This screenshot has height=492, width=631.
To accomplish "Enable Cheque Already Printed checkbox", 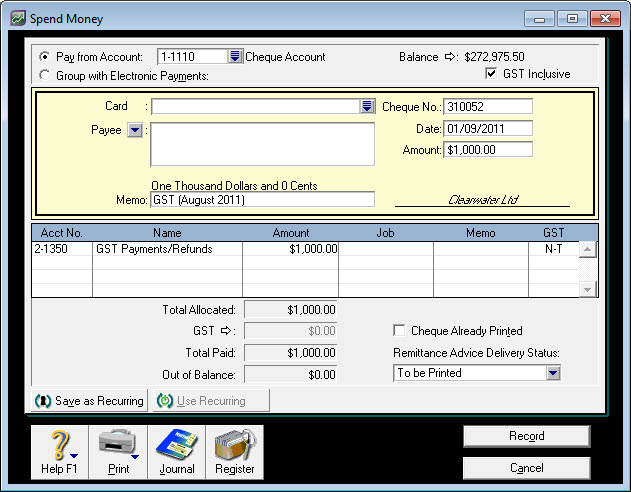I will (x=400, y=331).
